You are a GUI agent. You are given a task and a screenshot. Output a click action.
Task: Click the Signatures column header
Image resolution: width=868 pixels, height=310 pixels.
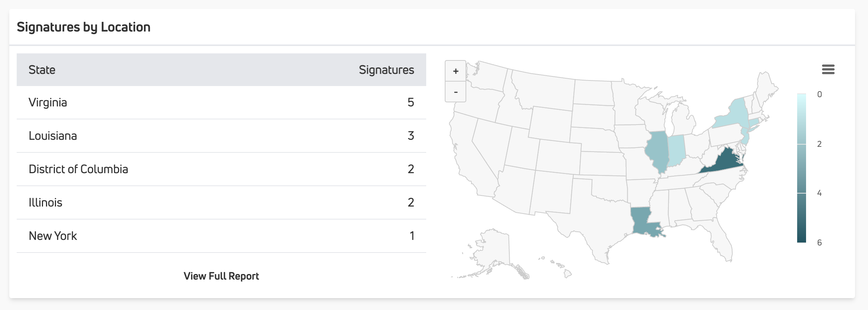pyautogui.click(x=386, y=70)
